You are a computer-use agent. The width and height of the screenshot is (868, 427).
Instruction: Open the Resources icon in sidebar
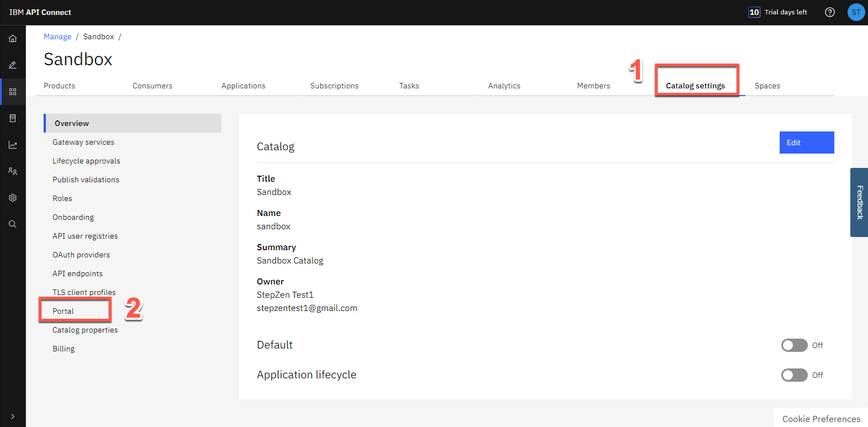(13, 118)
